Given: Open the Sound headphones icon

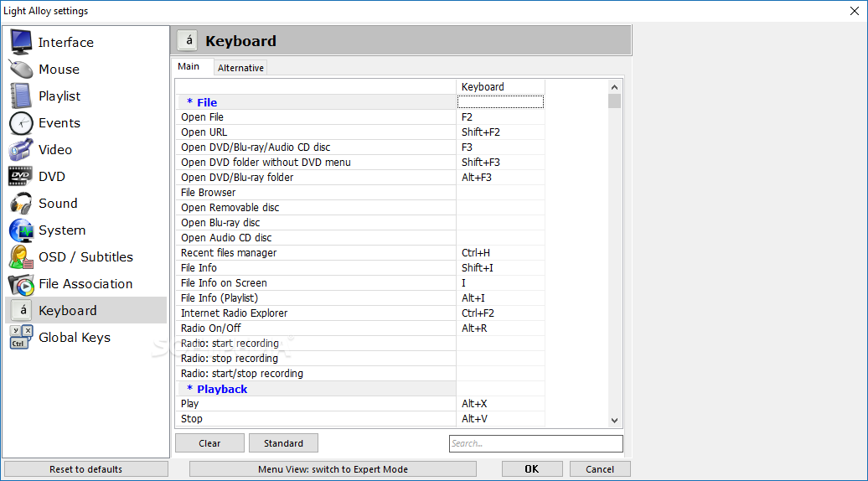Looking at the screenshot, I should [x=21, y=203].
